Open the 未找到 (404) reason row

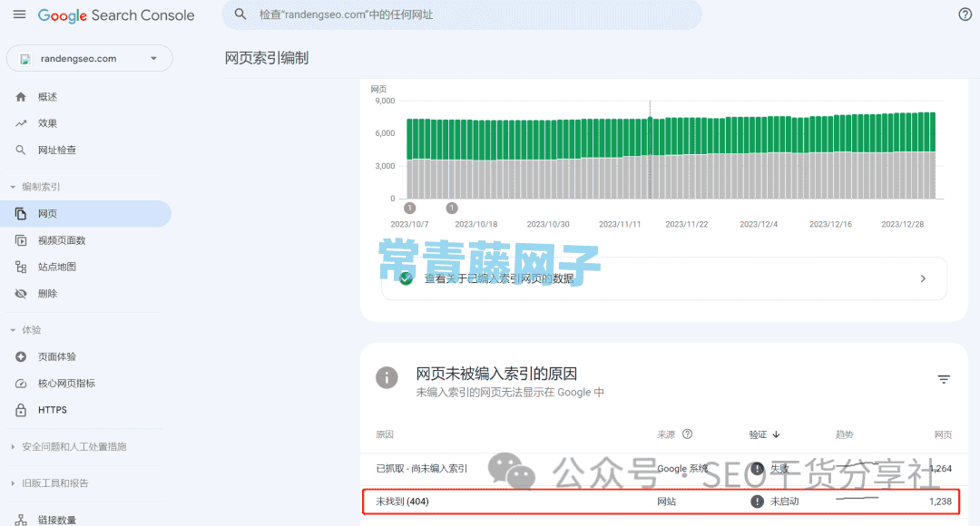point(661,501)
